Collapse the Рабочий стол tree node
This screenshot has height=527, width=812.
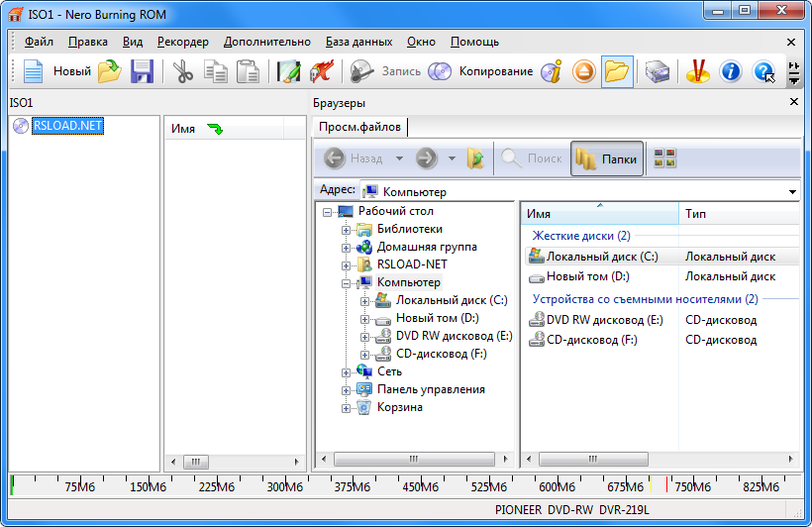327,212
